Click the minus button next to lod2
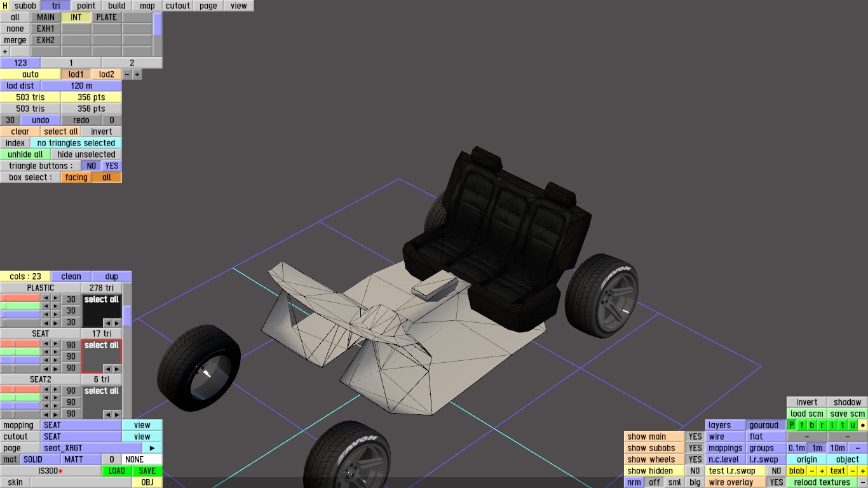Viewport: 868px width, 488px height. pos(127,74)
